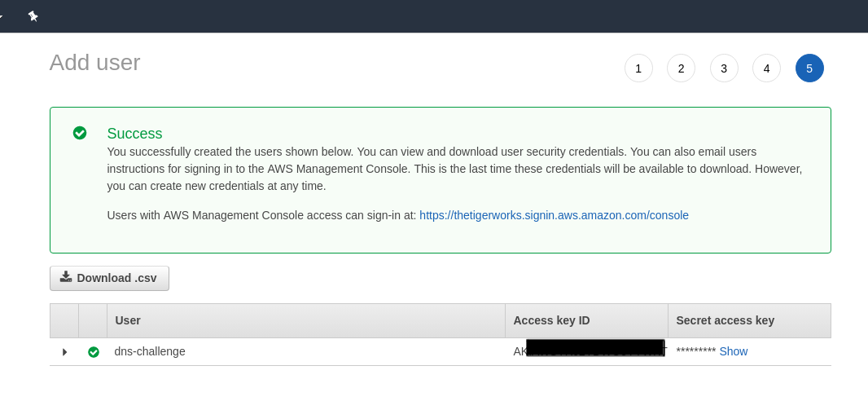Screen dimensions: 868x410
Task: Open the AWS console sign-in URL
Action: point(554,215)
